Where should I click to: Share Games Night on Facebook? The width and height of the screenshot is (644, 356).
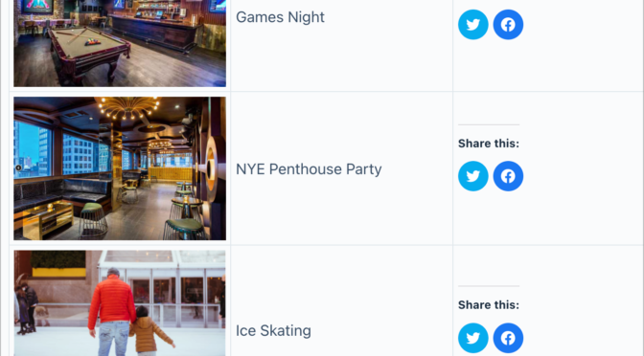pos(508,25)
